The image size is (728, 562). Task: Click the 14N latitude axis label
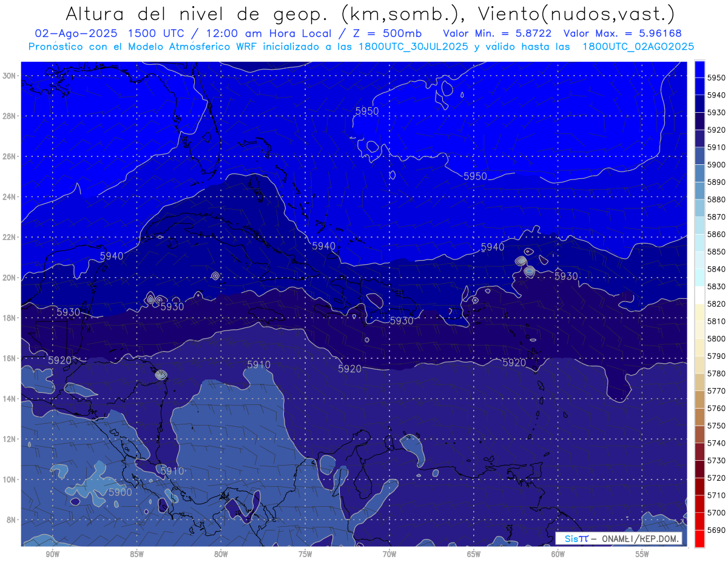(9, 399)
